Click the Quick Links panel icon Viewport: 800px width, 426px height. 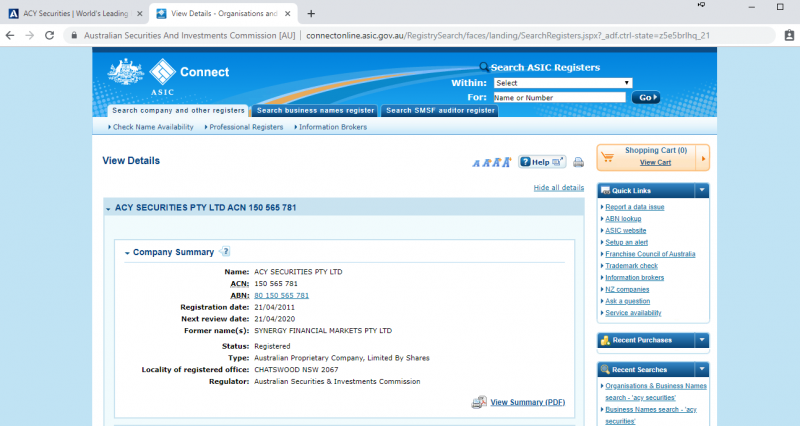pos(606,190)
